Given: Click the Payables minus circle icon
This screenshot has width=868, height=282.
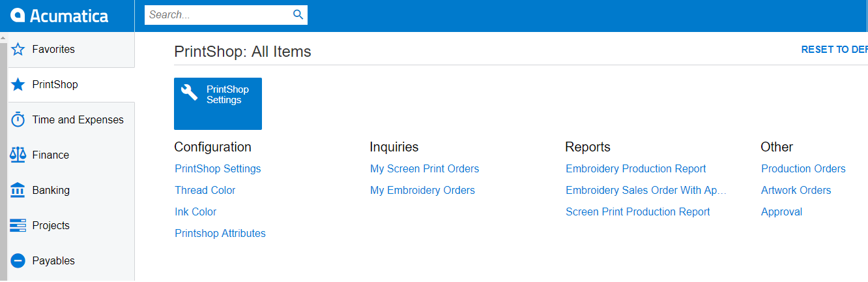Looking at the screenshot, I should 18,261.
